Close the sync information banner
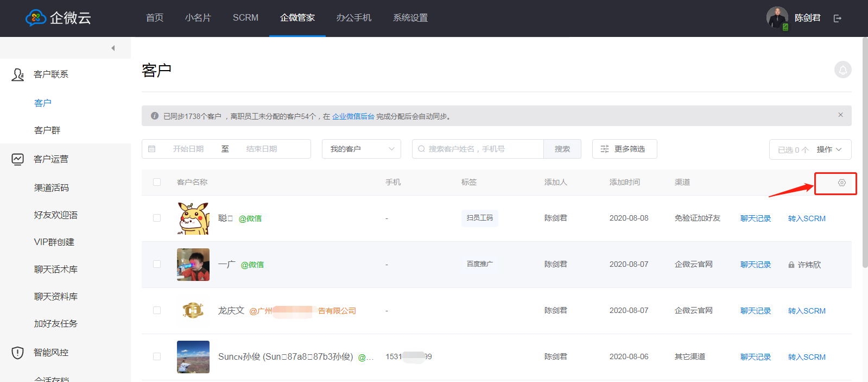 (840, 115)
